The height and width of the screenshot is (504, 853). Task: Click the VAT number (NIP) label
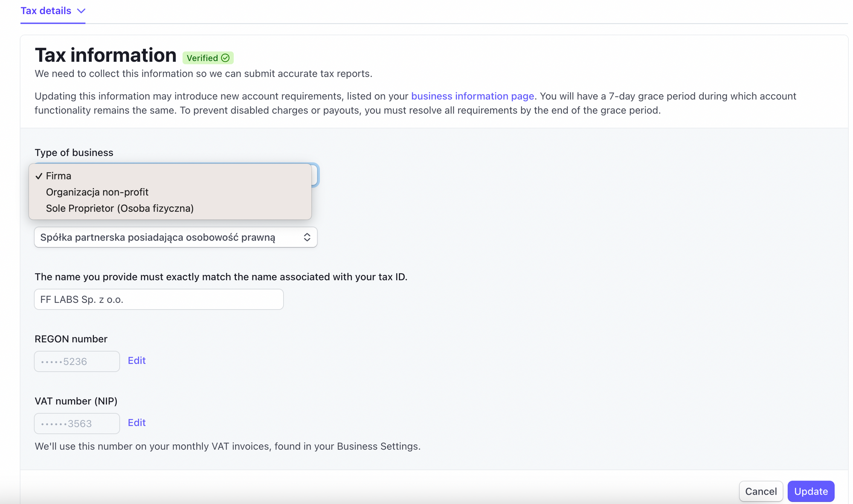(76, 401)
